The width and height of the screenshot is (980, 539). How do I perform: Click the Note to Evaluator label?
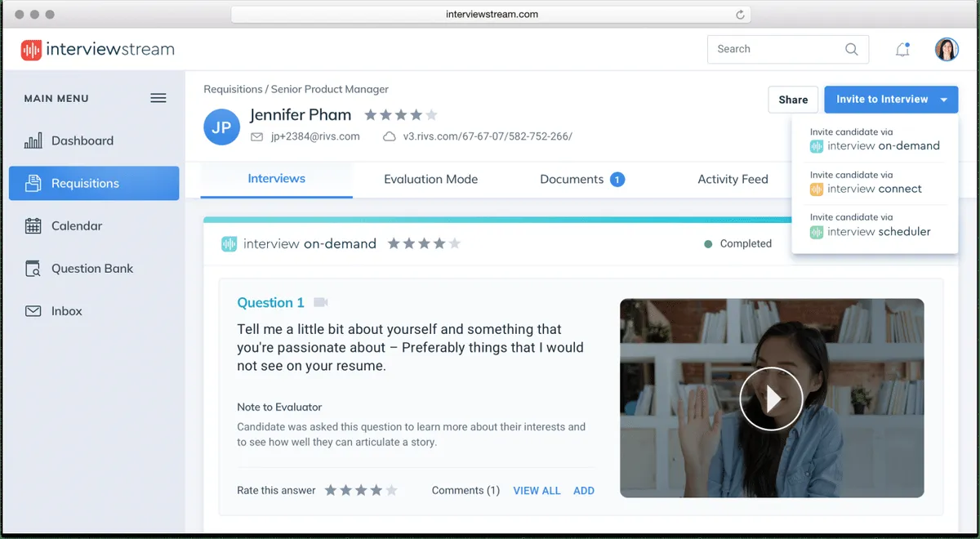point(279,407)
